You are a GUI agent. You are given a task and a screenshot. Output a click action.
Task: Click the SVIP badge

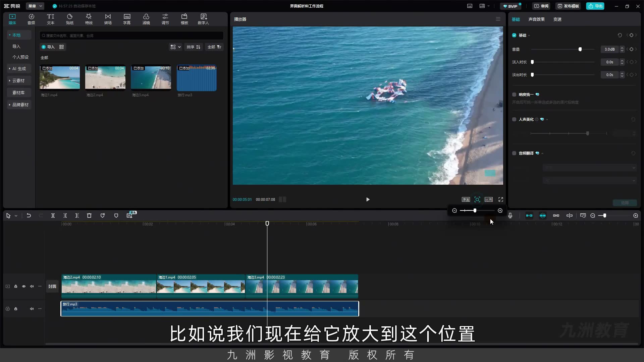point(511,6)
